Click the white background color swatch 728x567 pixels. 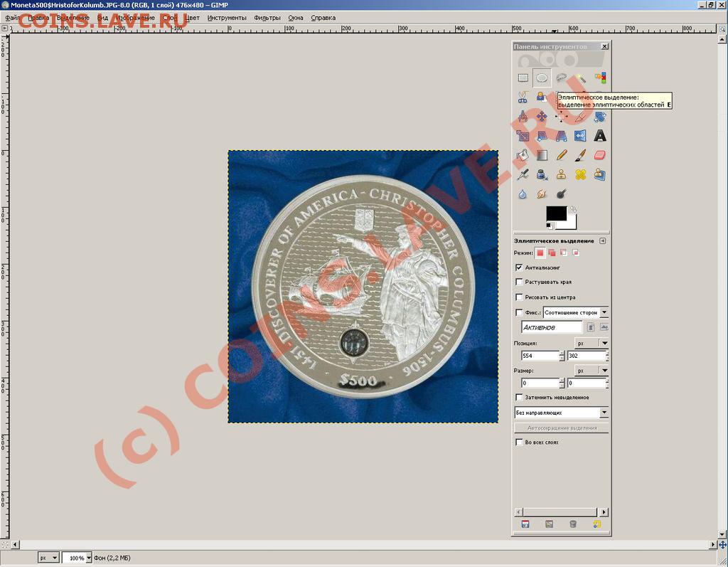click(572, 225)
